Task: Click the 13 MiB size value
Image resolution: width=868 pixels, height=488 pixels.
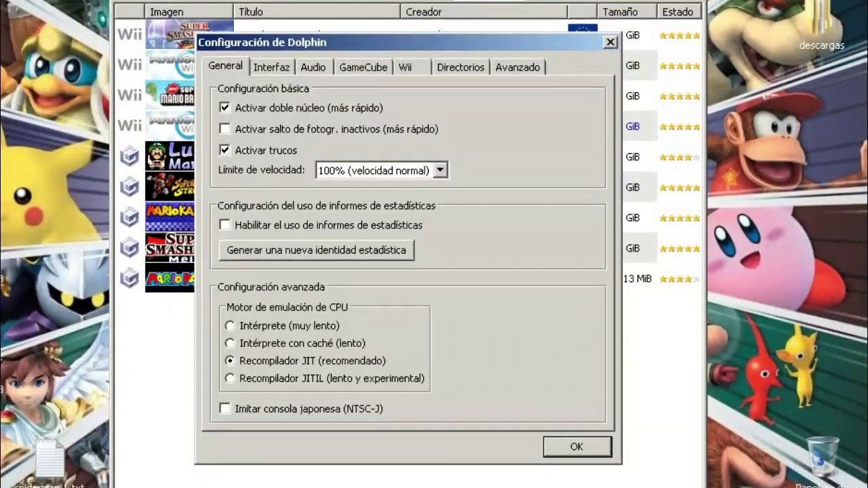Action: tap(637, 279)
